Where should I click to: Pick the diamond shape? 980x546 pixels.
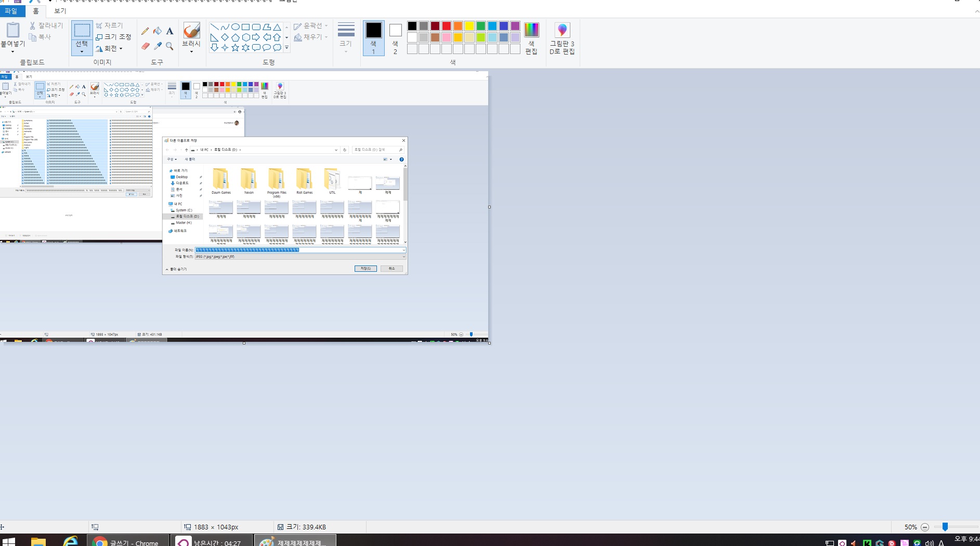click(225, 37)
